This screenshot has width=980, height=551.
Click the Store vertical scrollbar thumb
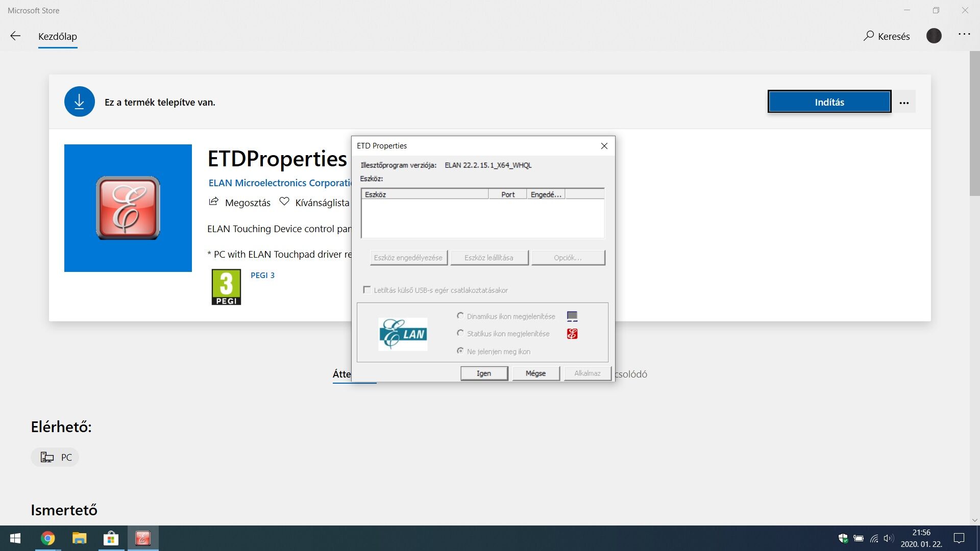[x=974, y=123]
